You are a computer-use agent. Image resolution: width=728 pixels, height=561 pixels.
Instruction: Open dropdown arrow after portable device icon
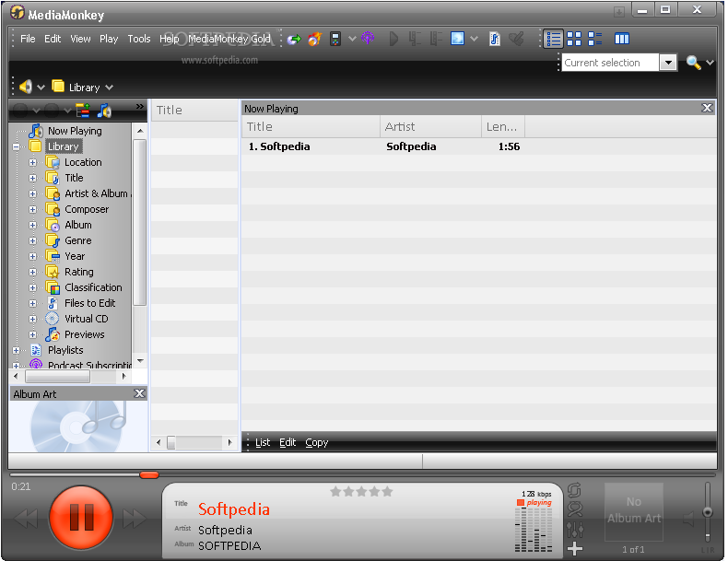click(352, 39)
